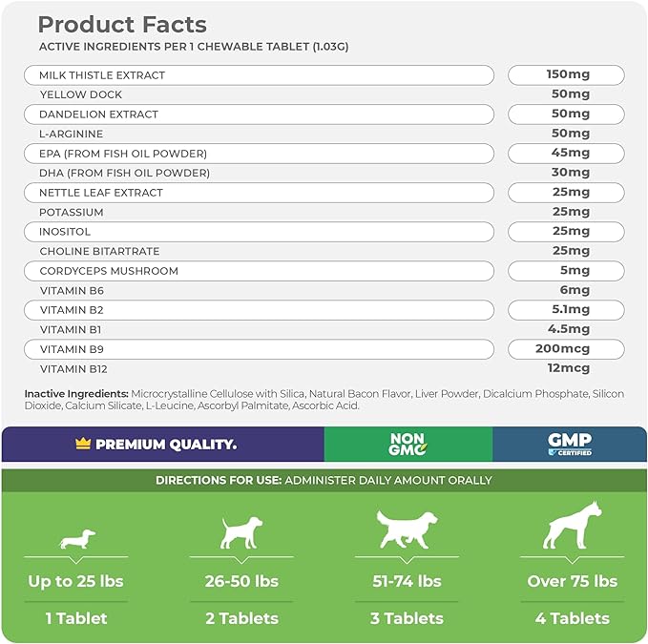Click the GMP Certified badge

point(570,445)
